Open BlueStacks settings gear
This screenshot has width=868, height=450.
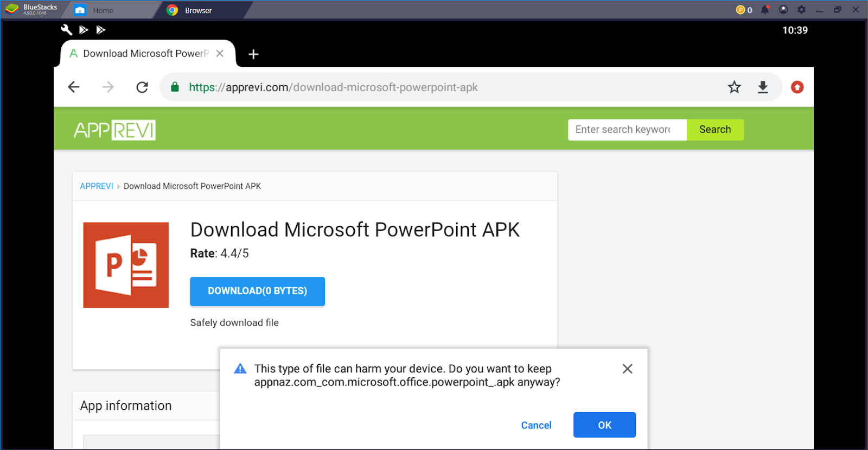801,10
